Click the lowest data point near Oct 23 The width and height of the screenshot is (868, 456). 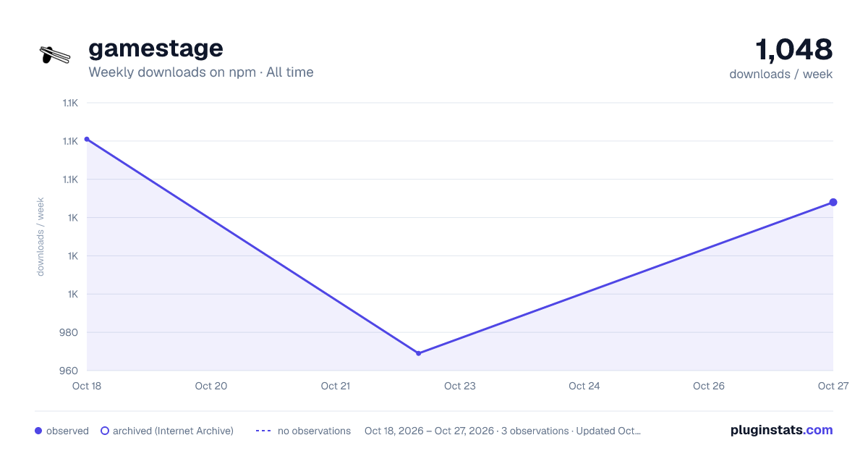(418, 353)
